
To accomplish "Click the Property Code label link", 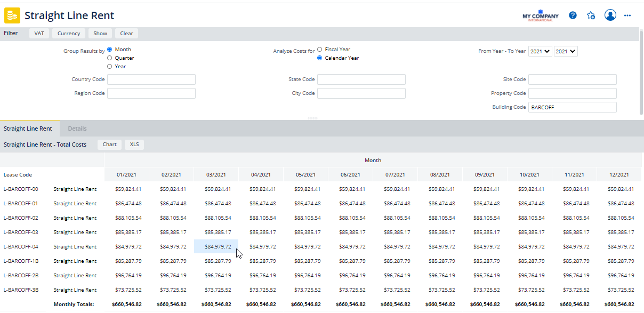I will pos(508,93).
